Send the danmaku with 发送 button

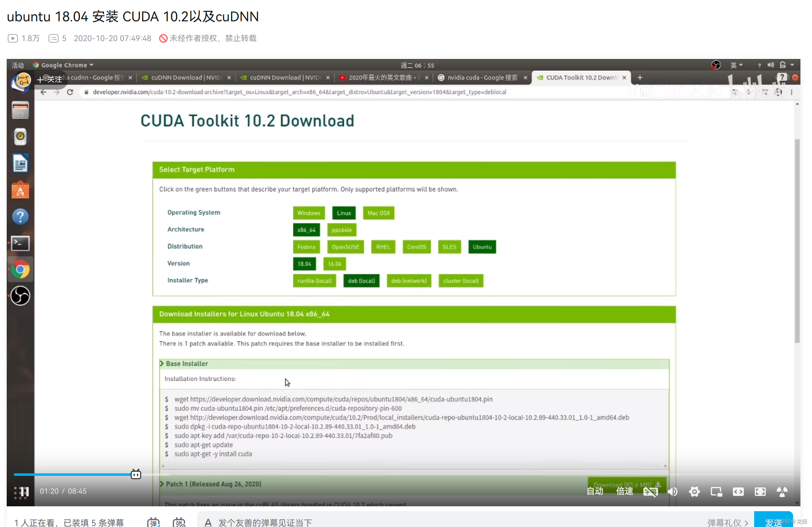(773, 520)
